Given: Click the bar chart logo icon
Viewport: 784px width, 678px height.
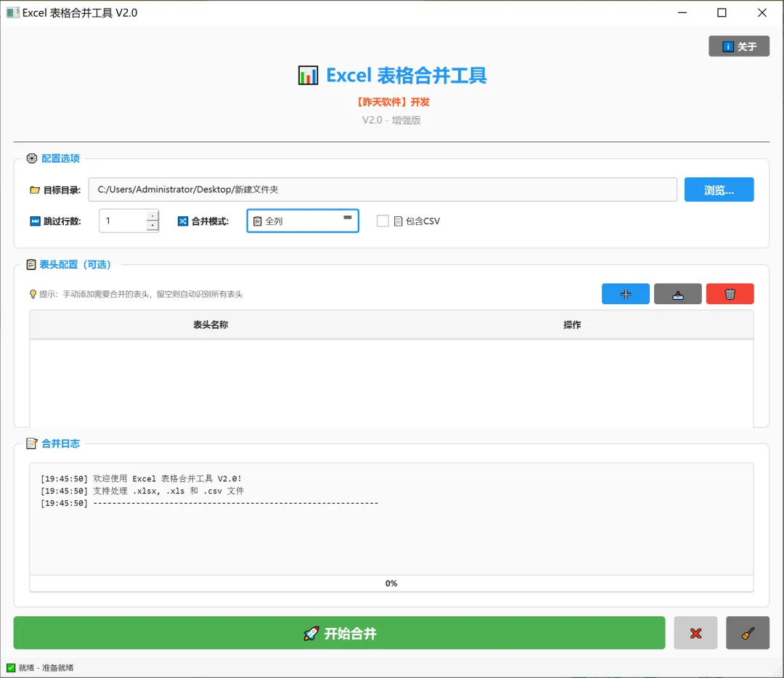Looking at the screenshot, I should click(x=308, y=75).
